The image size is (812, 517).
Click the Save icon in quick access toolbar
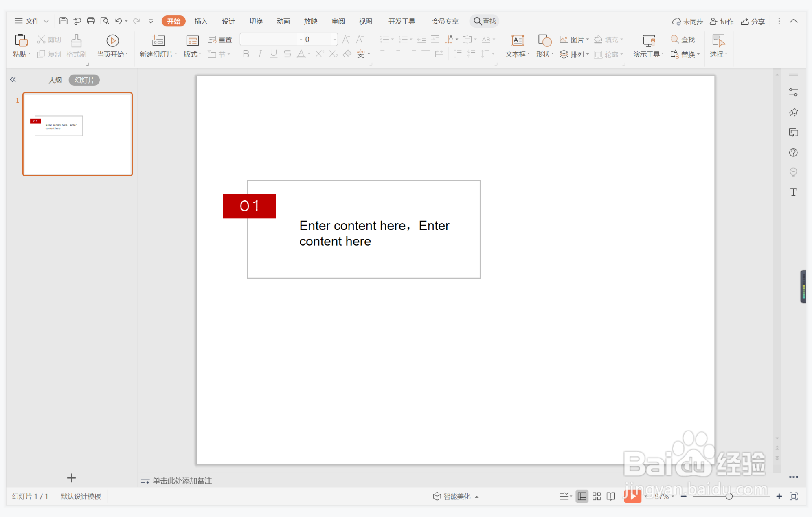[63, 21]
